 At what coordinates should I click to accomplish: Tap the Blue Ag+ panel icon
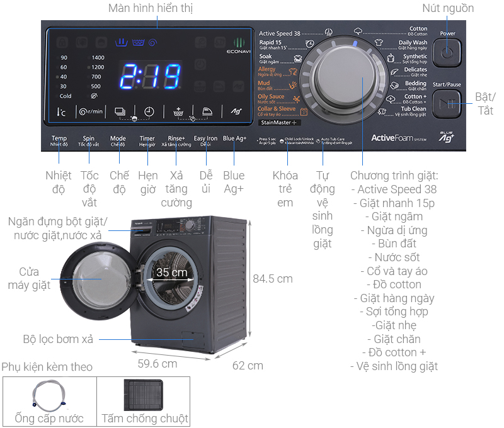[236, 111]
